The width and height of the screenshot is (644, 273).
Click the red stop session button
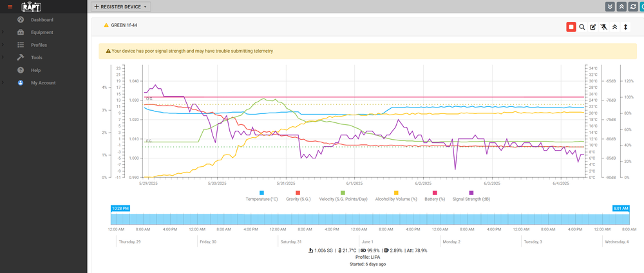[x=571, y=27]
